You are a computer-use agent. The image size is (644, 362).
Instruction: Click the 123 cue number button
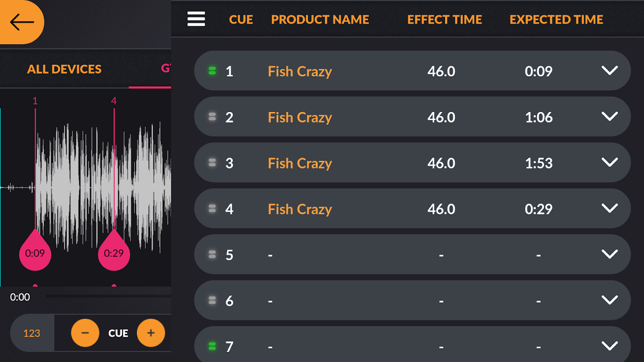click(x=32, y=333)
